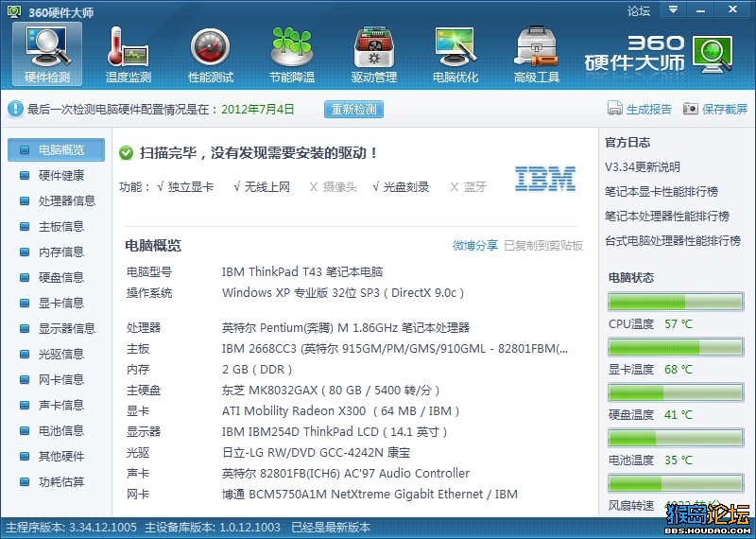Click the 生成报告 printer icon
The width and height of the screenshot is (756, 539).
(615, 108)
